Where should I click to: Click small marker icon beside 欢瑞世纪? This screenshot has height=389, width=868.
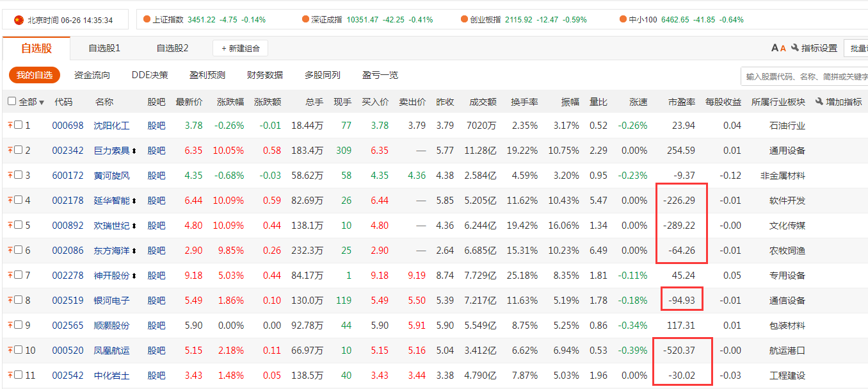tap(134, 226)
